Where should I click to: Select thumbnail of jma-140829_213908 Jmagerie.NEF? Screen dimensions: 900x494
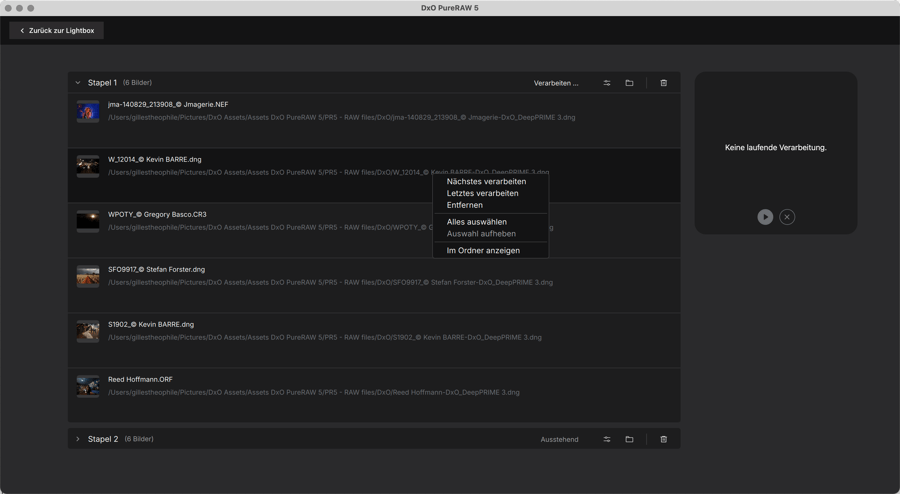(x=88, y=111)
